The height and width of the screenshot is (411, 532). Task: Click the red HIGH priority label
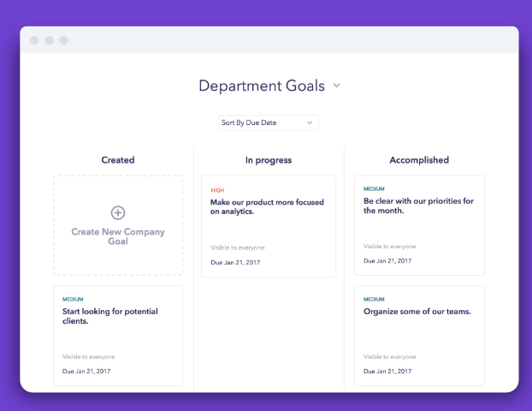[x=217, y=190]
